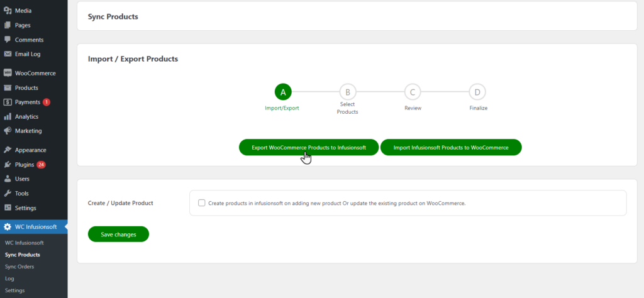
Task: Click the Import/Export step label
Action: pyautogui.click(x=282, y=108)
